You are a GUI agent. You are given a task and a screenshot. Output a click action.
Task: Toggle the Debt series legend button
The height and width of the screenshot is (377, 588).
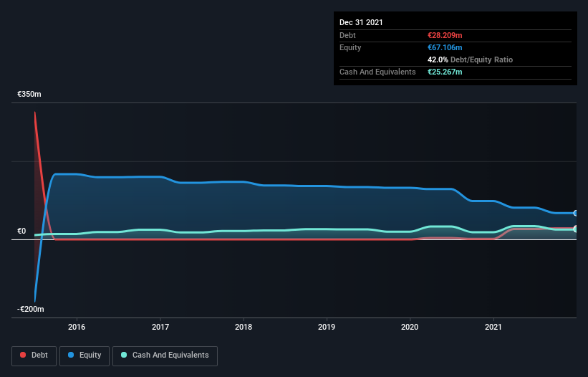click(x=34, y=355)
